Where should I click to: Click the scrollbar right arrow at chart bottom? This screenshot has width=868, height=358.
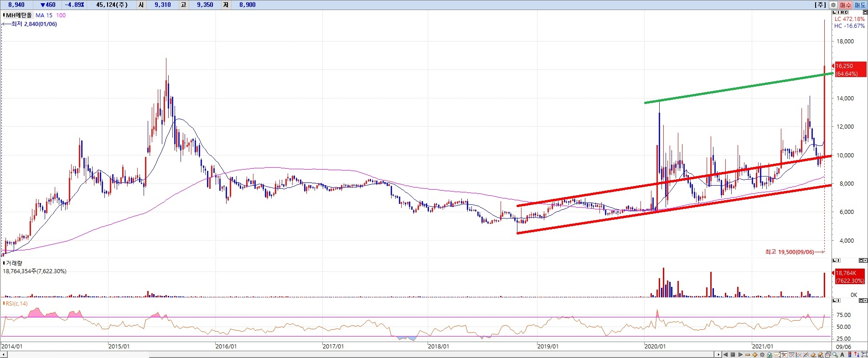point(718,354)
